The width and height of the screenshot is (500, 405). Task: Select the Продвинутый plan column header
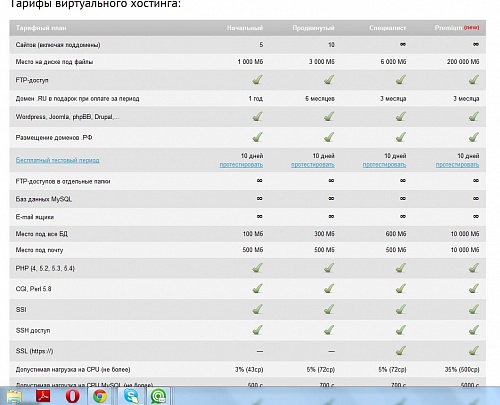click(x=313, y=28)
